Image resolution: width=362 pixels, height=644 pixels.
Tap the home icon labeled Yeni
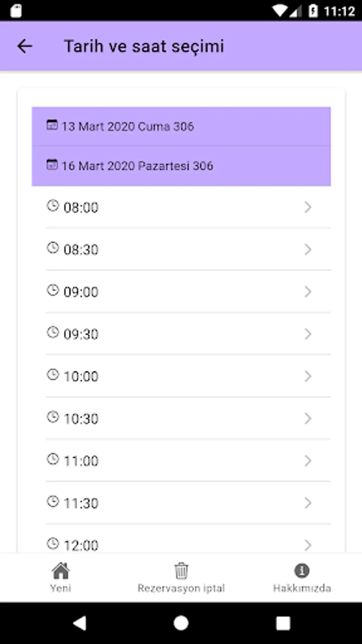point(61,571)
